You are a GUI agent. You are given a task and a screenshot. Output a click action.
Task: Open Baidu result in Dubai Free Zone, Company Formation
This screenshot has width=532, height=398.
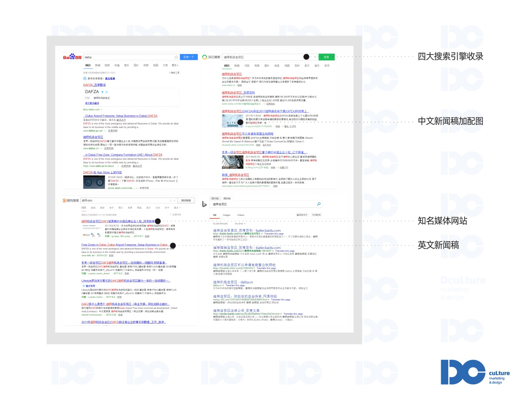[x=123, y=155]
